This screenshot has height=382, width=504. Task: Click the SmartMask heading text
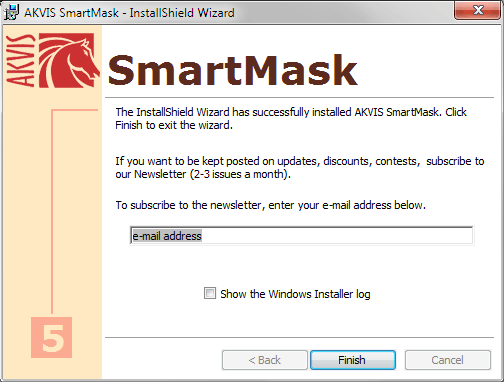(232, 70)
